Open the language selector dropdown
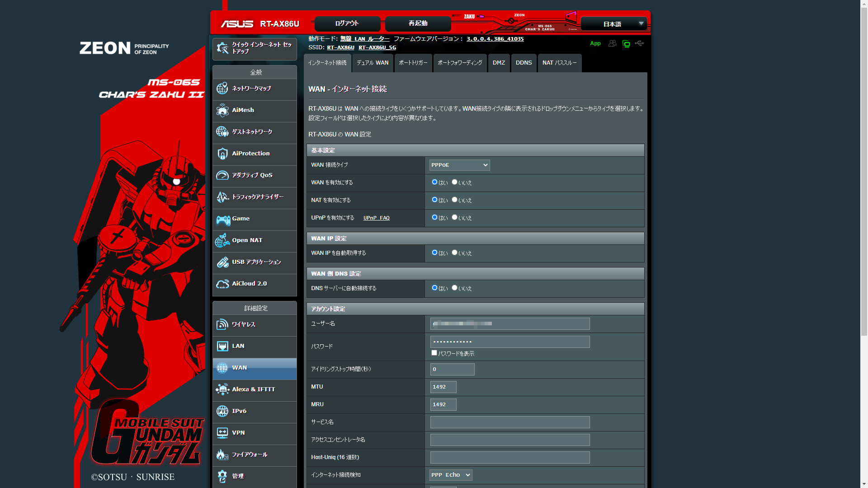The height and width of the screenshot is (488, 868). point(613,24)
